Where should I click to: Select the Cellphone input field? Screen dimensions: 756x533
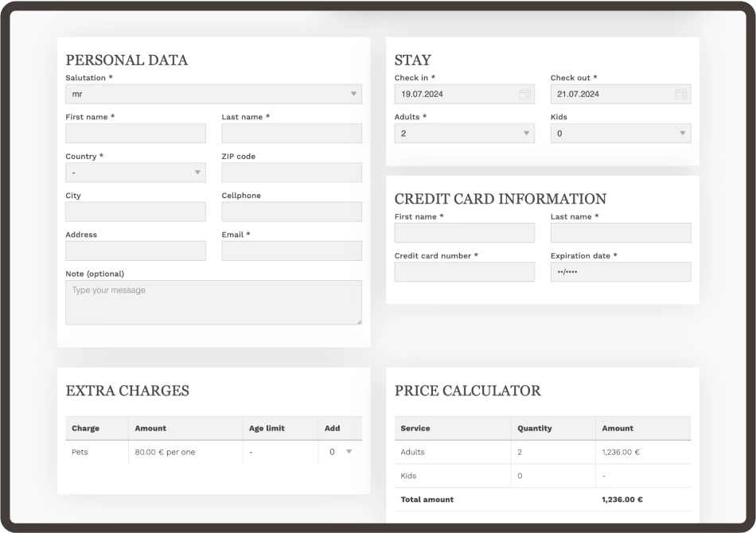[292, 212]
